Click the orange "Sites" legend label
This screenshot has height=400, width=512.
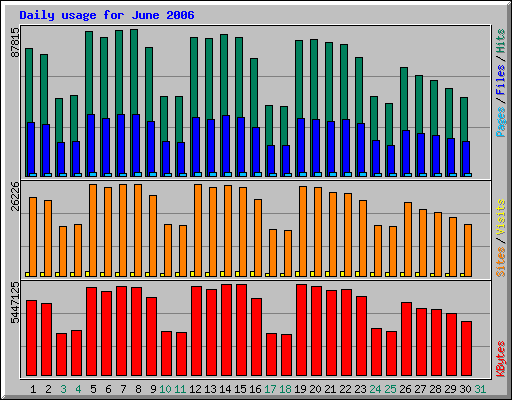501,262
